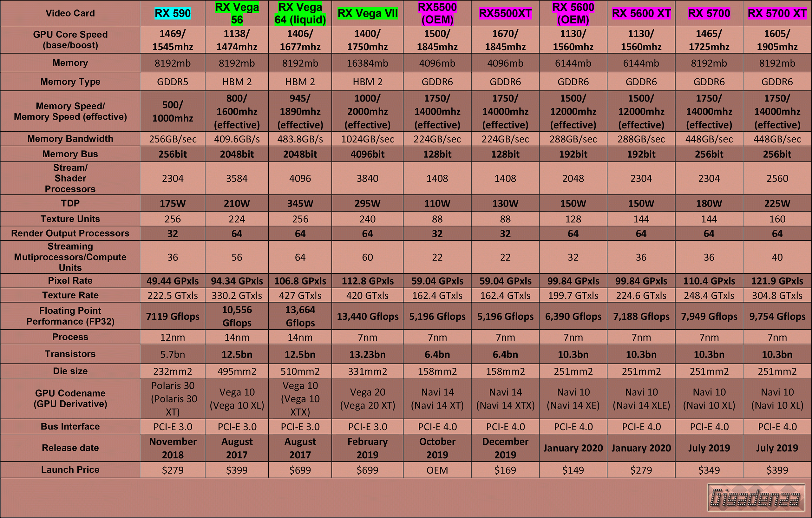Click the December 2019 release date cell
The width and height of the screenshot is (812, 518).
[x=505, y=448]
